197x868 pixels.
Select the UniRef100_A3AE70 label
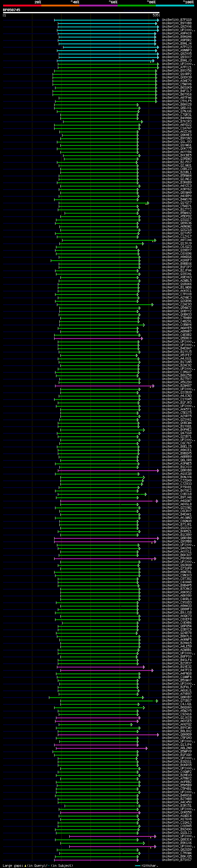point(177,81)
